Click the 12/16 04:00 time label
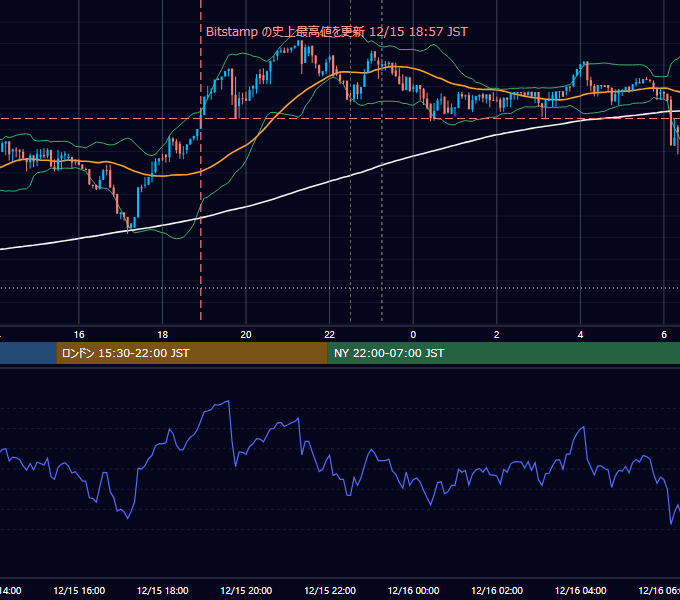 pos(581,590)
